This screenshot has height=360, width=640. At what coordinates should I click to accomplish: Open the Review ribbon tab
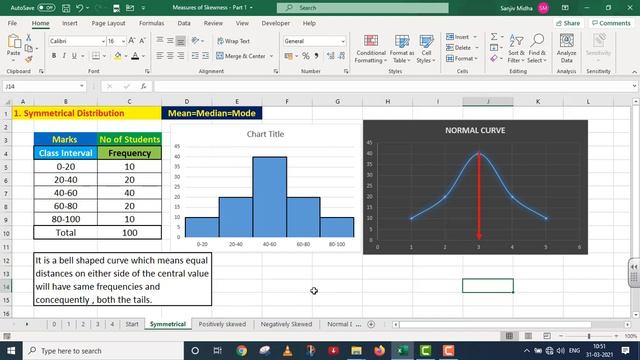(213, 23)
